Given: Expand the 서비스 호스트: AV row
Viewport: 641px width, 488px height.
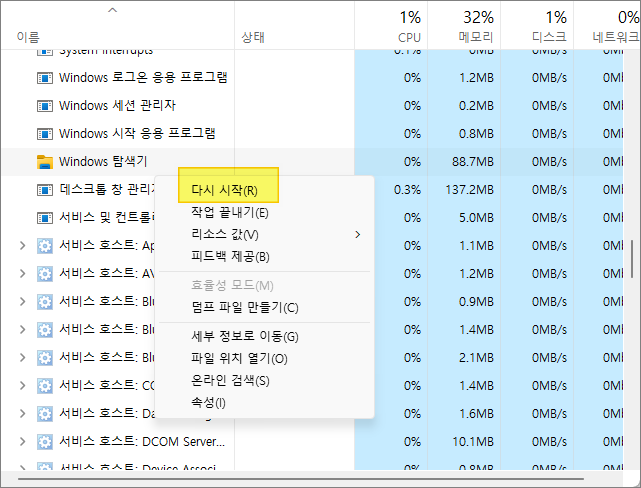Looking at the screenshot, I should click(x=22, y=273).
